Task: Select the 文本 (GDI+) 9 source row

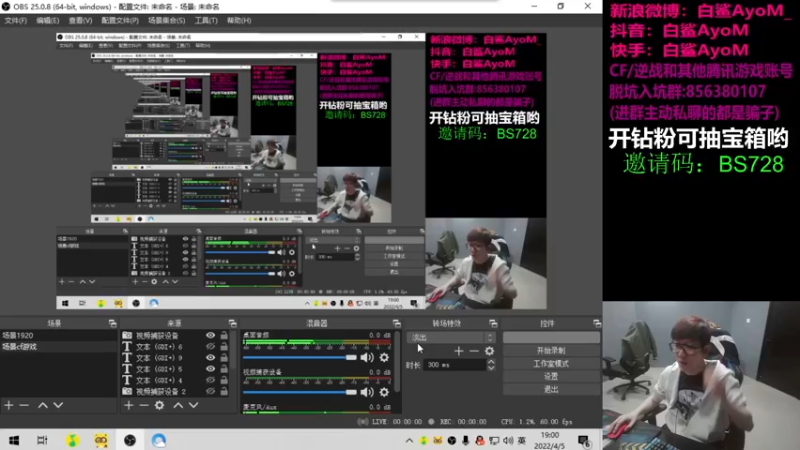Action: coord(176,358)
